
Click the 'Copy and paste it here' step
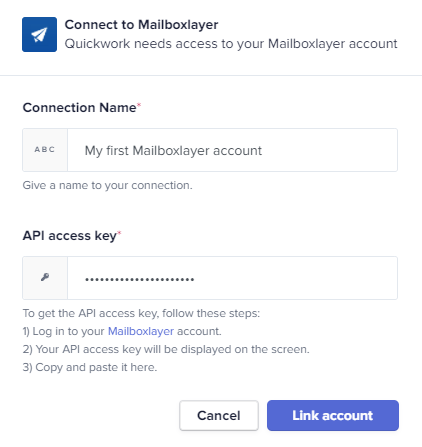click(x=90, y=367)
